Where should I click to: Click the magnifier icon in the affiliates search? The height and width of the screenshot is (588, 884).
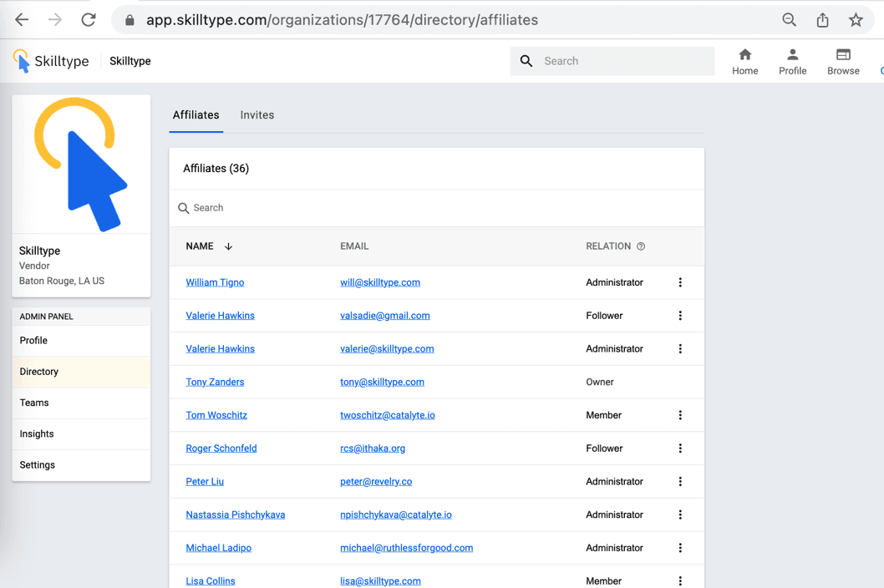pos(183,208)
